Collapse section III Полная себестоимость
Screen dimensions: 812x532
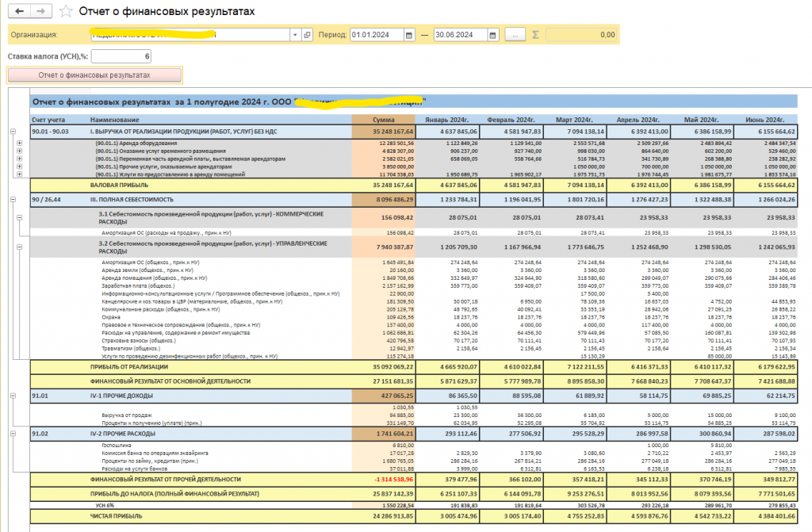tap(13, 200)
